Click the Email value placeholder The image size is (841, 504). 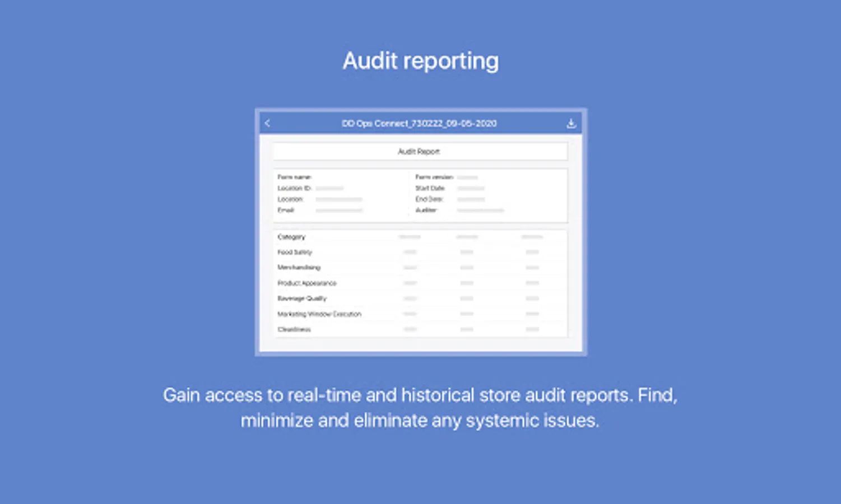click(x=339, y=211)
